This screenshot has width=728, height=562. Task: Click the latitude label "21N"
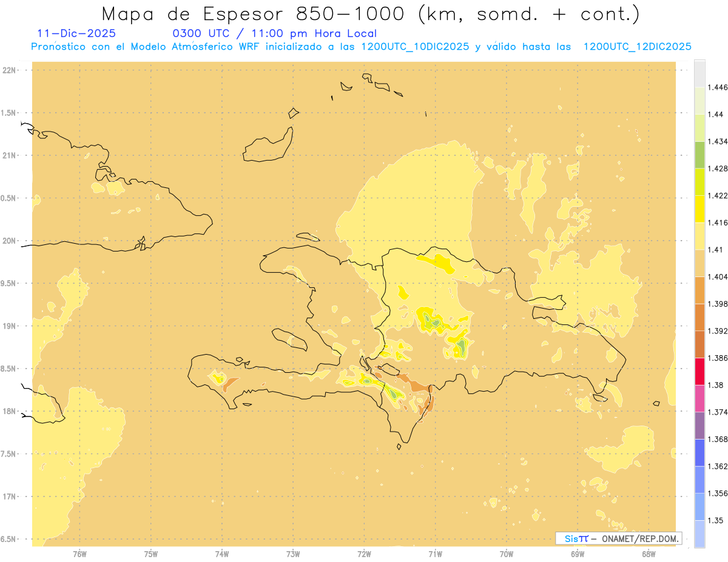(x=10, y=155)
